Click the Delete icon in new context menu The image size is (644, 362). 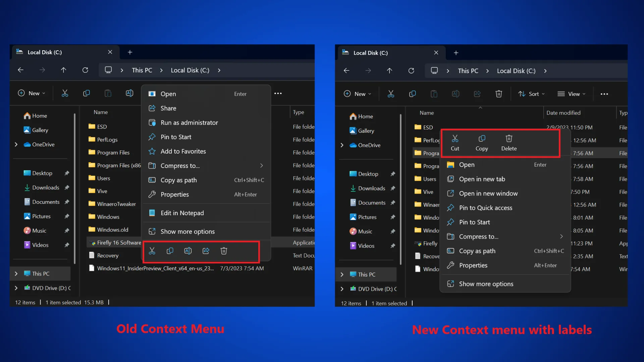(x=508, y=138)
